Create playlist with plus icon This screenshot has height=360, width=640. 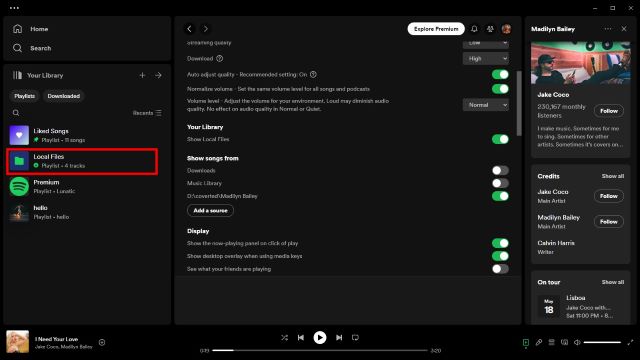click(x=142, y=75)
